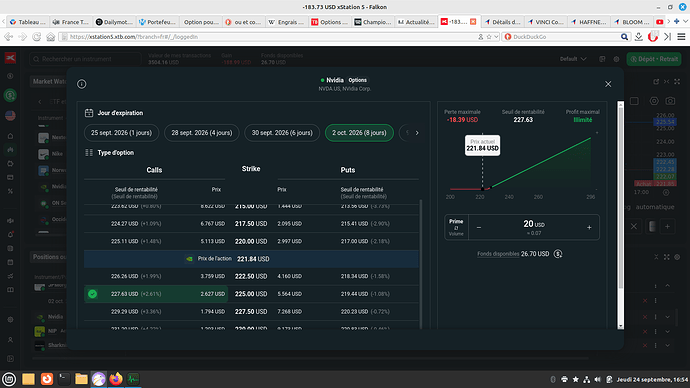Click the green dollar sidebar icon
This screenshot has height=388, width=690.
click(10, 95)
